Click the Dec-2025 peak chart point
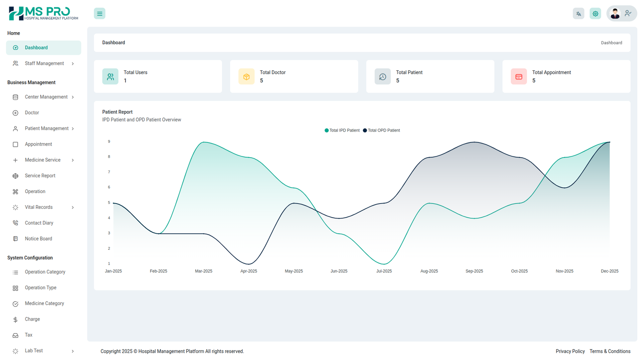 (x=610, y=142)
